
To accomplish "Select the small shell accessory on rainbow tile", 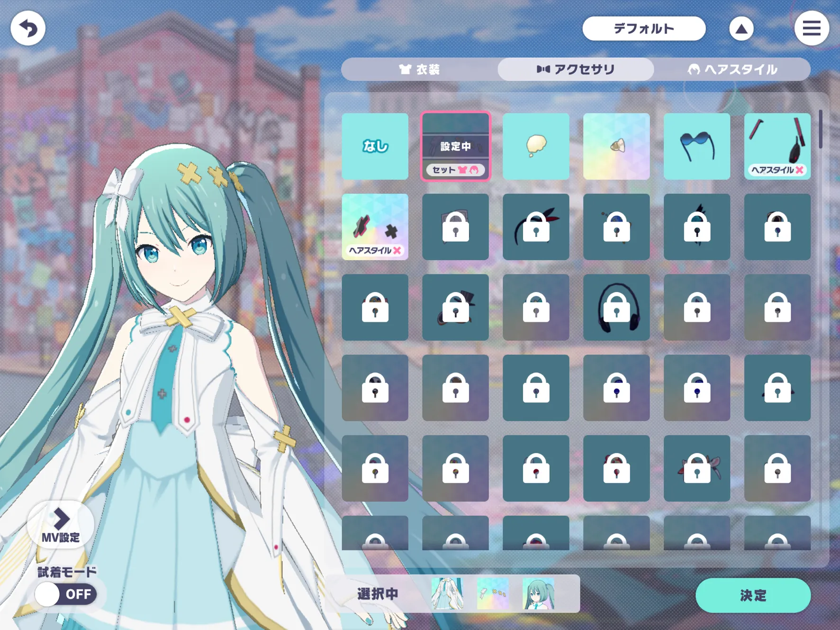I will pos(616,146).
